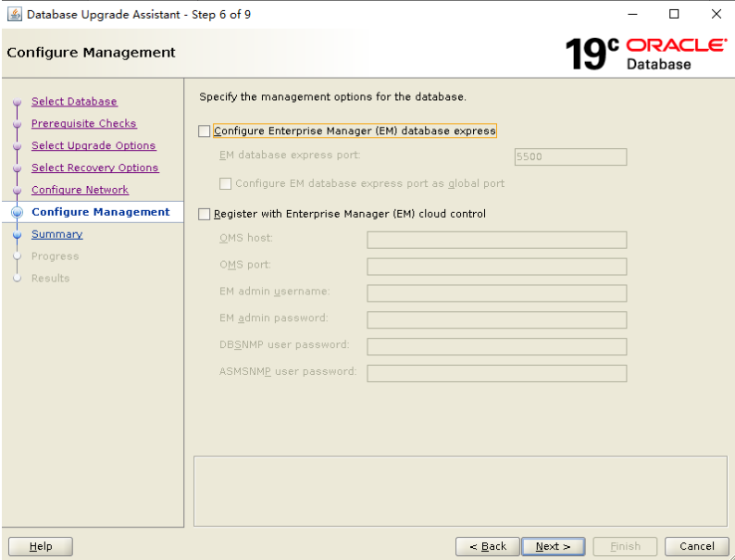Select the DBSNMP user password field
Image resolution: width=735 pixels, height=560 pixels.
point(497,347)
